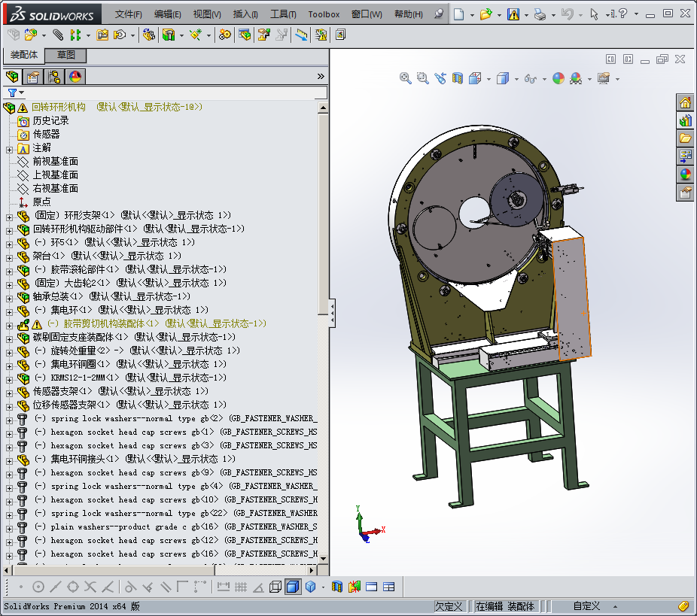
Task: Click the 传感器 tree item
Action: tap(46, 134)
